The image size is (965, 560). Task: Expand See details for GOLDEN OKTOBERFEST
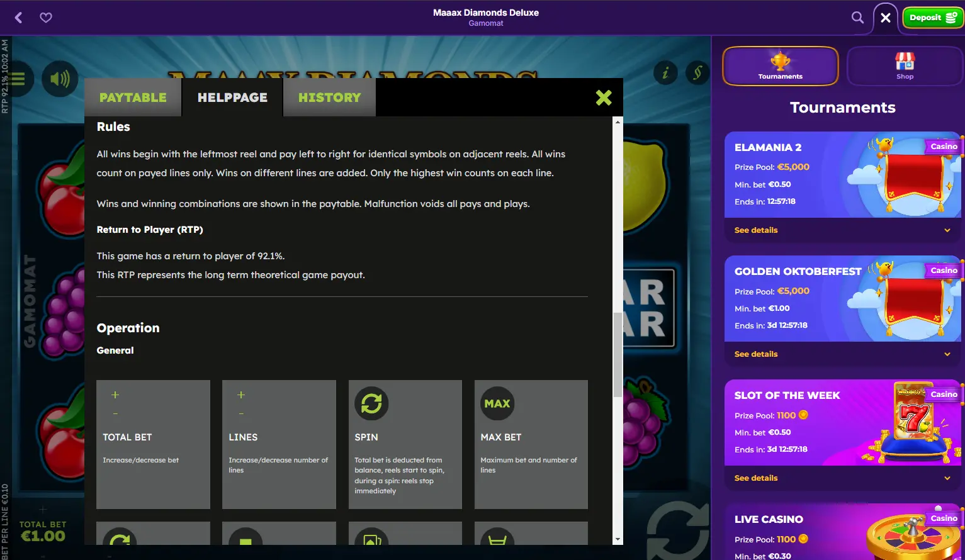pos(756,354)
